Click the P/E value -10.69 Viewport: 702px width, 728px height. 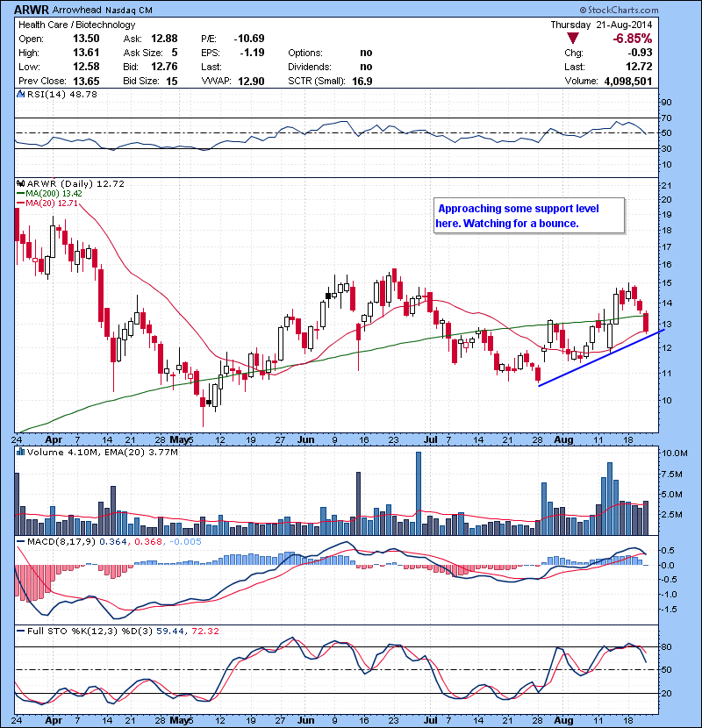click(249, 39)
